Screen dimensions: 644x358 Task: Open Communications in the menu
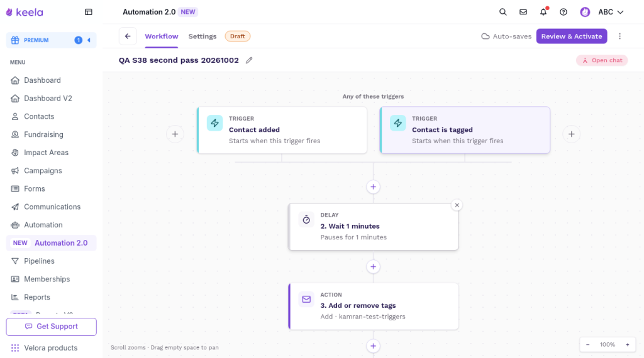(x=51, y=207)
